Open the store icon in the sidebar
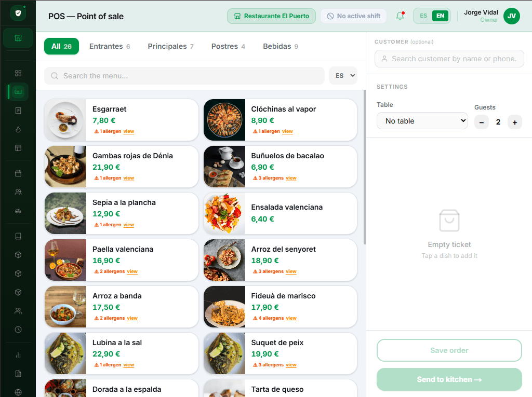 (18, 38)
